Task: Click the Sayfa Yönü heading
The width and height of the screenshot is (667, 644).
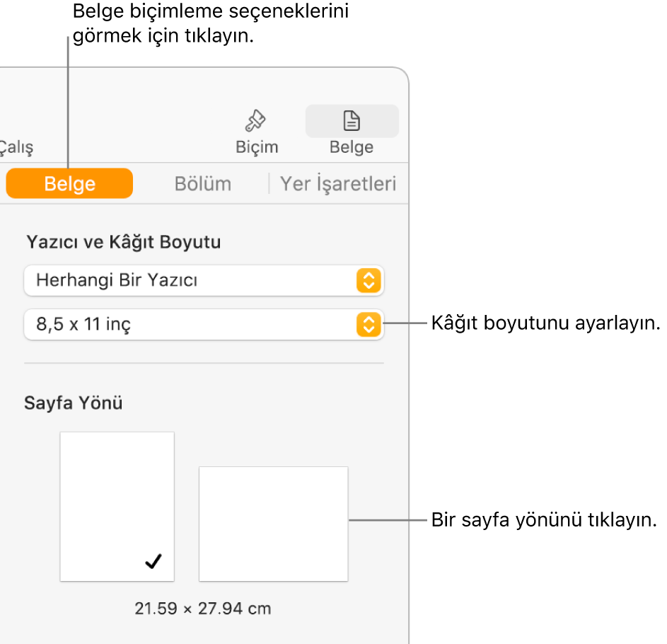Action: pos(73,403)
